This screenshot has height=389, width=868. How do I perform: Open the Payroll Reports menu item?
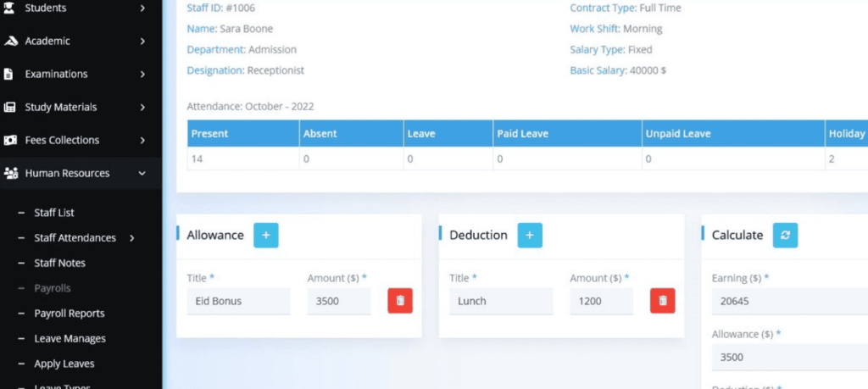pyautogui.click(x=70, y=314)
